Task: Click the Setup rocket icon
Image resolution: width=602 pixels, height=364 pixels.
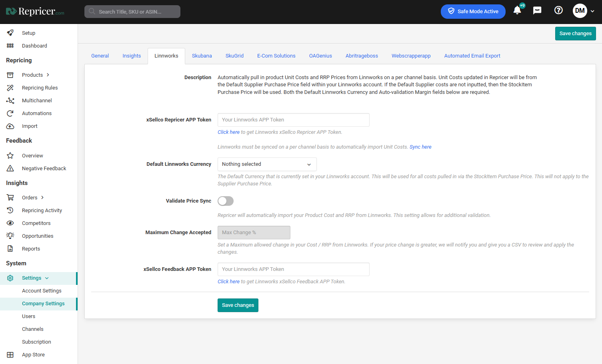Action: (x=10, y=33)
